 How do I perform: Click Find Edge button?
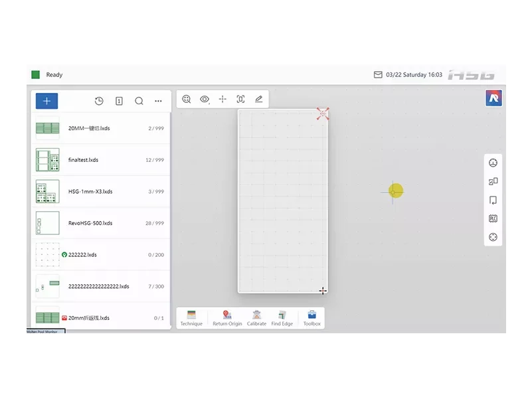282,319
